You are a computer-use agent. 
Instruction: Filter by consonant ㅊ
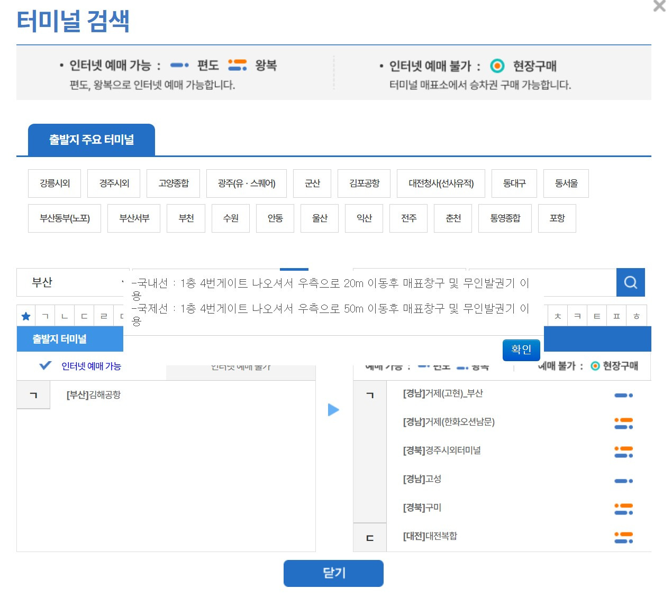[558, 316]
